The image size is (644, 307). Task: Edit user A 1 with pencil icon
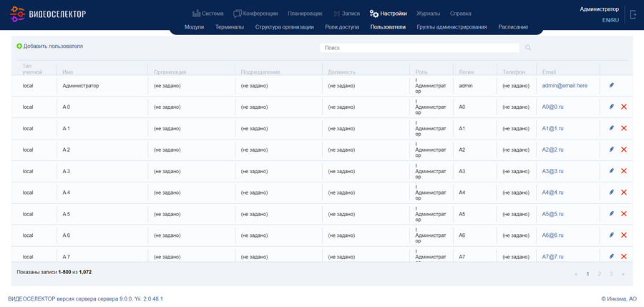tap(612, 128)
